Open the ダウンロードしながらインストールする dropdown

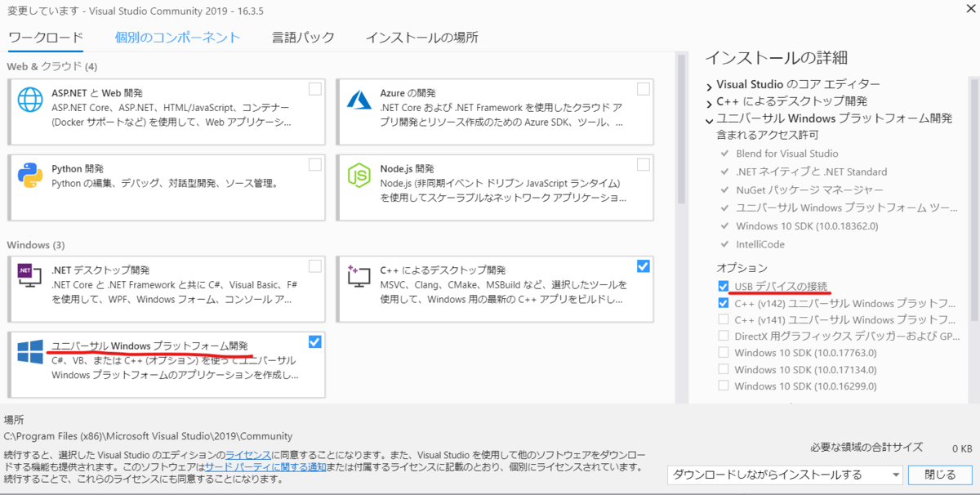click(785, 474)
